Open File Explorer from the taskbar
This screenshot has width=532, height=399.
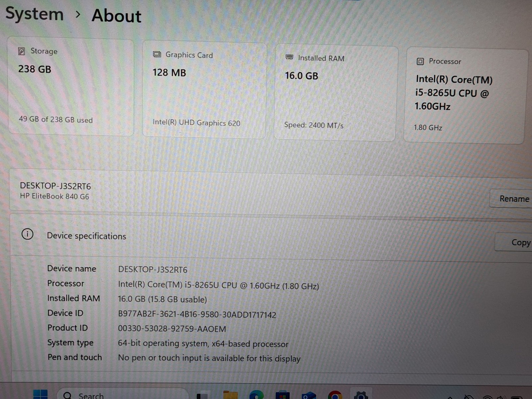click(x=230, y=395)
